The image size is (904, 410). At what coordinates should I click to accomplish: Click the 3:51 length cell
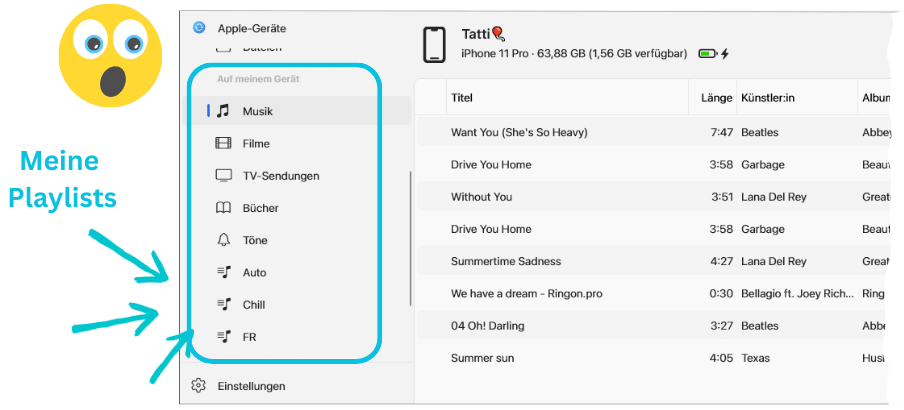click(721, 197)
